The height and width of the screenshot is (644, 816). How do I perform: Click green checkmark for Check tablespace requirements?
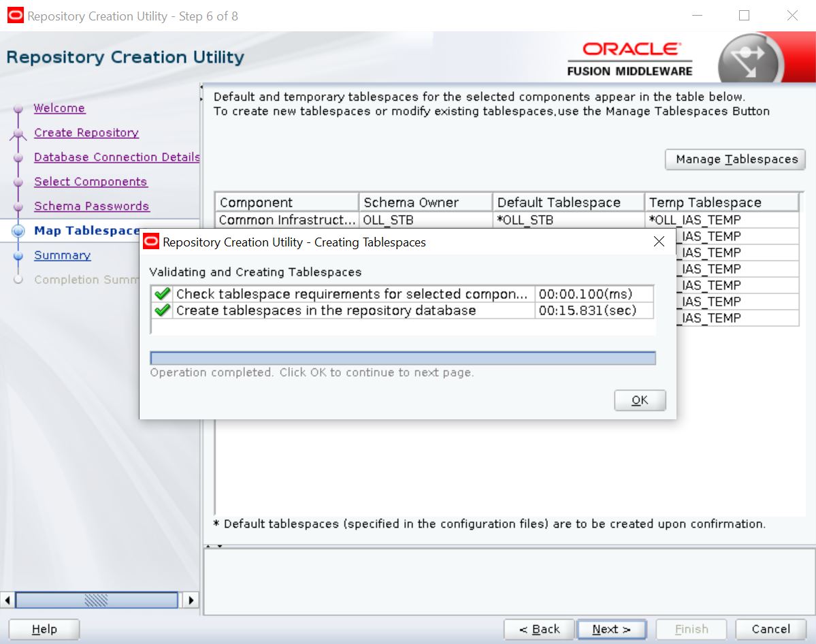(163, 293)
